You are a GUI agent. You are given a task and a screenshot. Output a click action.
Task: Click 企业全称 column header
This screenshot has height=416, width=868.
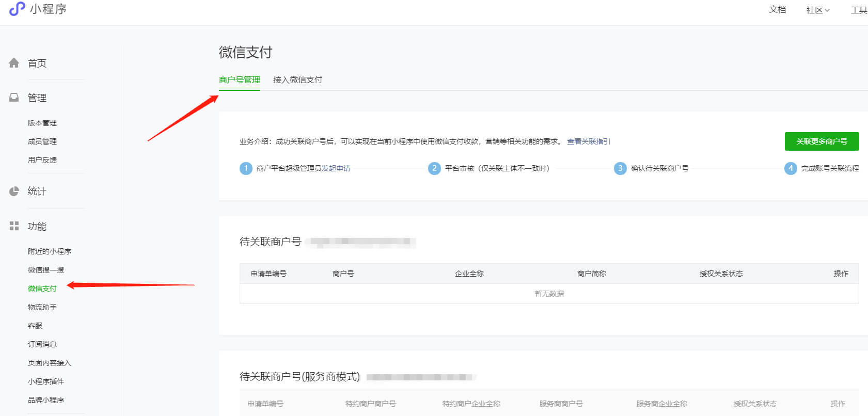(x=469, y=274)
